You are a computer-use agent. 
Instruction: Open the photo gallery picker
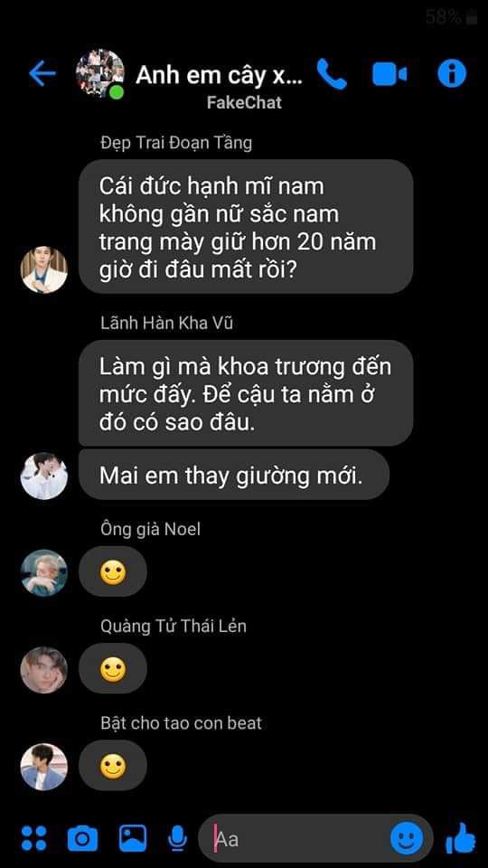[x=133, y=838]
